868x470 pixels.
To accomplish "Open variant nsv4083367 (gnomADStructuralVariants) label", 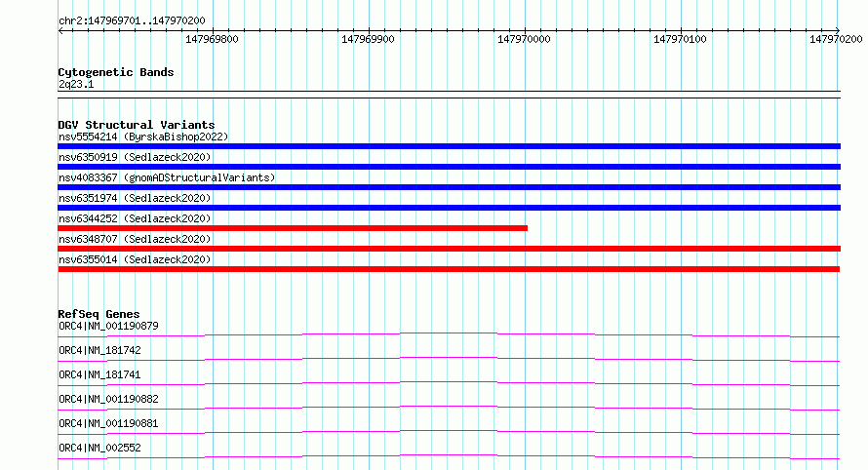I will pos(167,177).
